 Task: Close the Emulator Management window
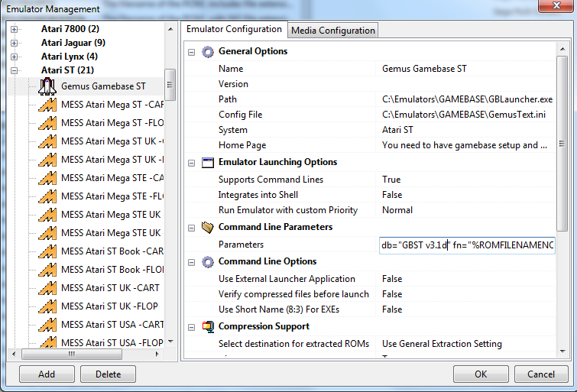(x=556, y=5)
